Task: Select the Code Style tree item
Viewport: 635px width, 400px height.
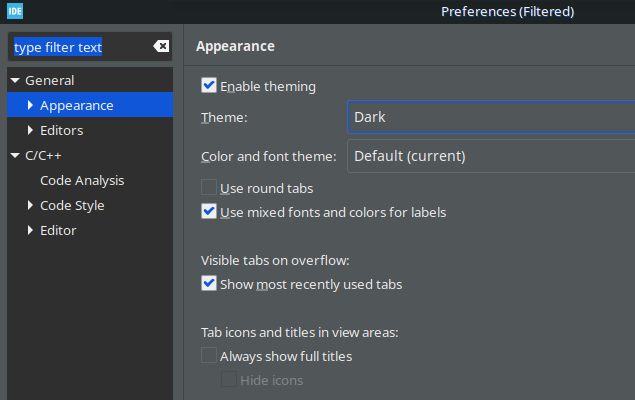Action: click(x=72, y=205)
